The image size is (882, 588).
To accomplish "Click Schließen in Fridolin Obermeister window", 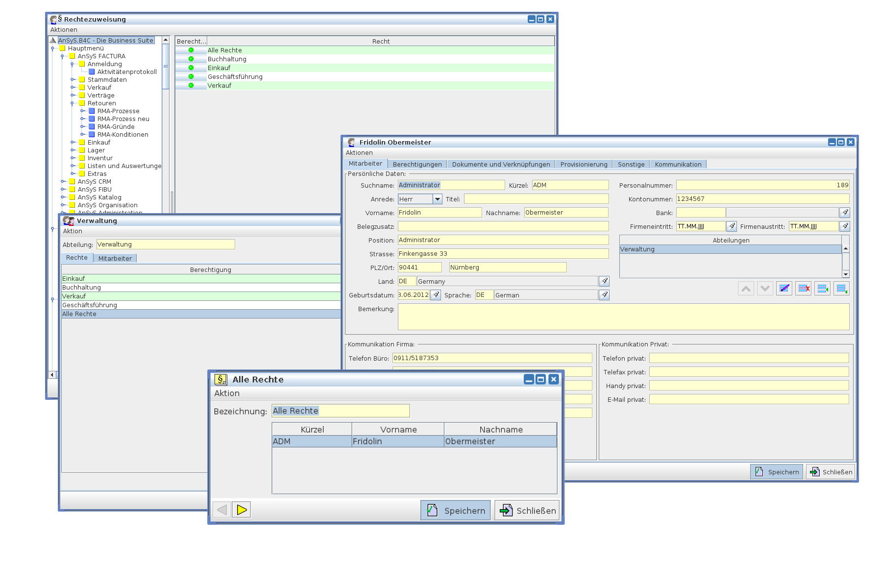I will pyautogui.click(x=831, y=472).
